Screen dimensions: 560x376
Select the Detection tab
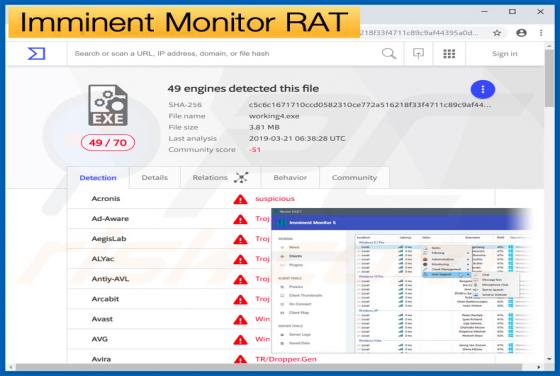pyautogui.click(x=98, y=178)
